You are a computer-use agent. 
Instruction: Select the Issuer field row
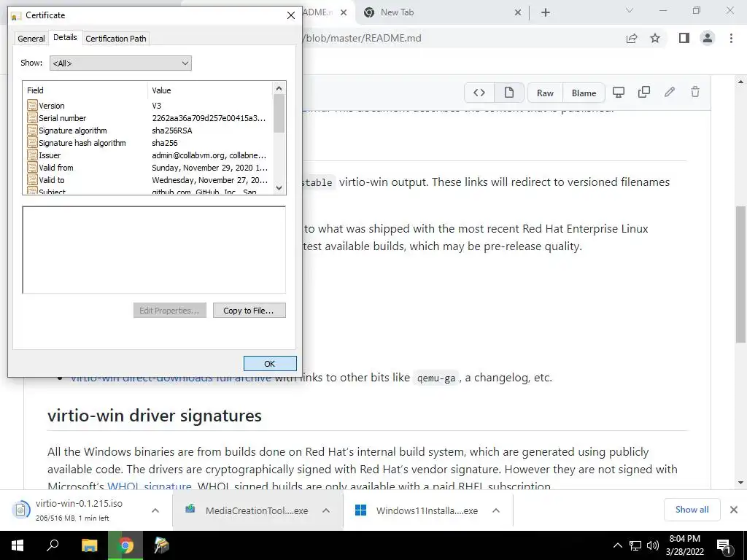[x=149, y=155]
